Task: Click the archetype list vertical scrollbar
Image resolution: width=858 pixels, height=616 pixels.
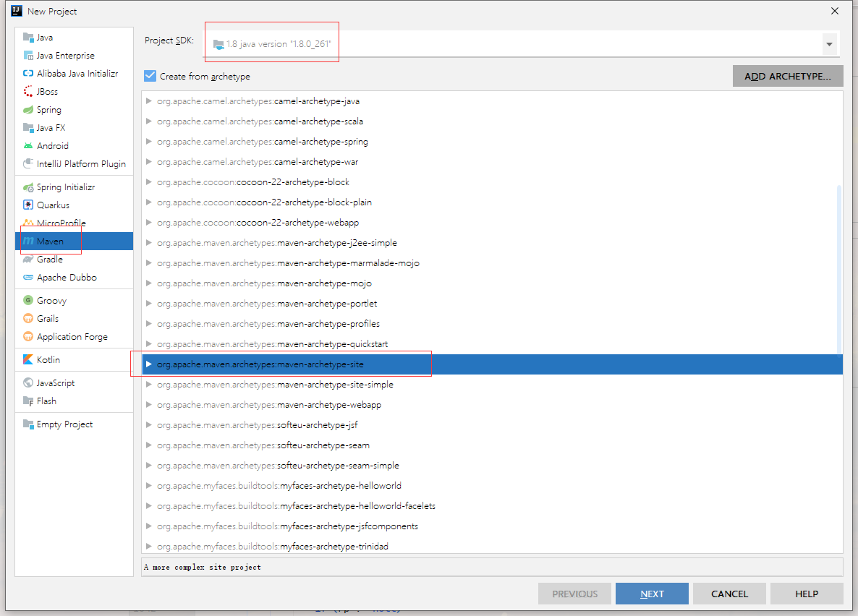Action: point(839,270)
